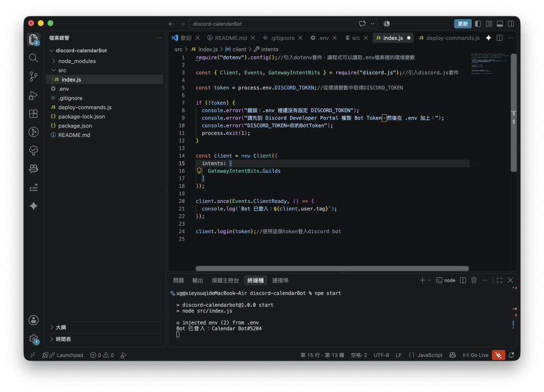This screenshot has width=544, height=392.
Task: Kill the terminal with the trash icon
Action: tap(473, 280)
